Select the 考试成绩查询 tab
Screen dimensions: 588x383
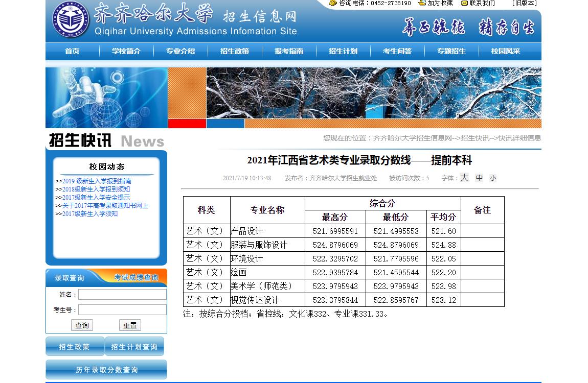[135, 277]
